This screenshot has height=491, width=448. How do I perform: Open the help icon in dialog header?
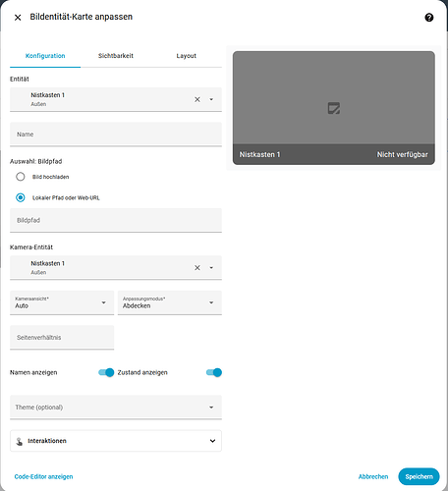point(429,18)
